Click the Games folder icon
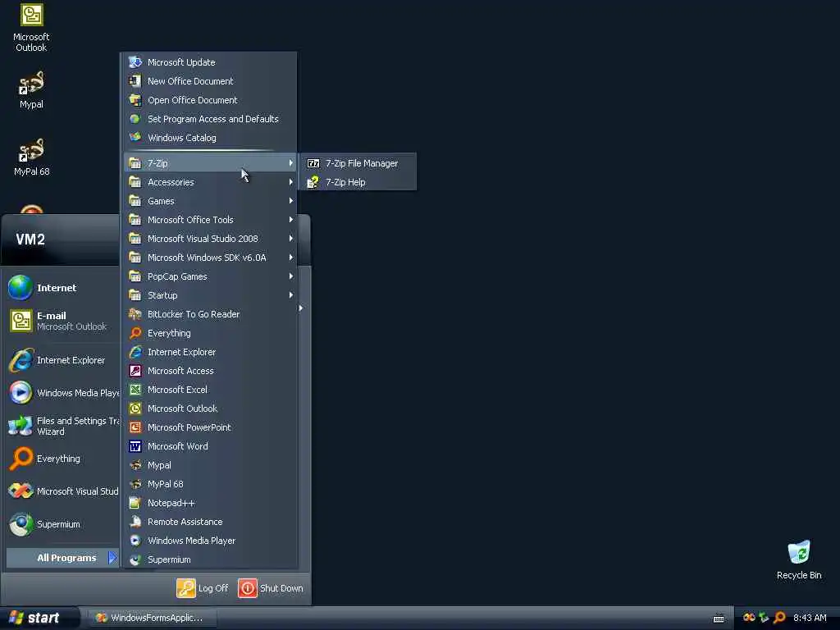 click(135, 201)
